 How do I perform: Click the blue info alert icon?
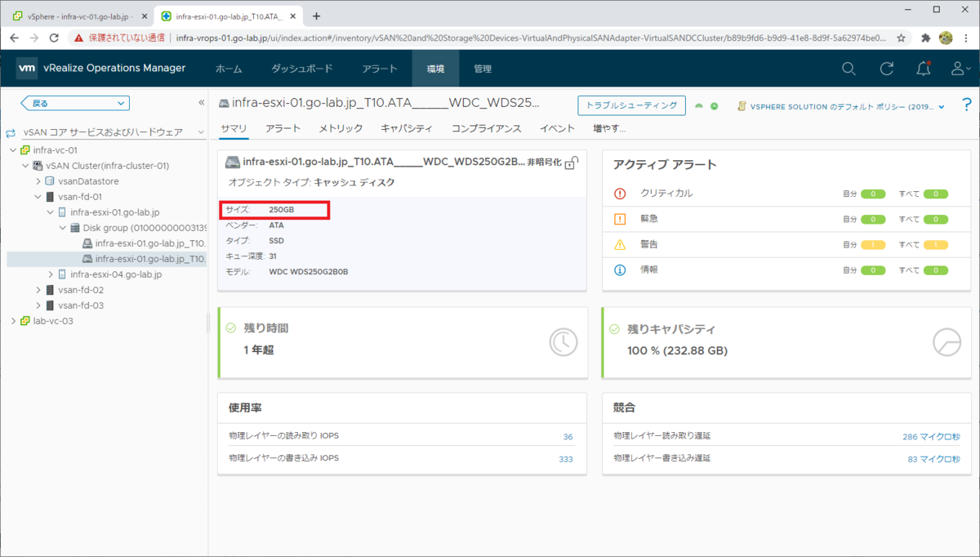coord(620,270)
